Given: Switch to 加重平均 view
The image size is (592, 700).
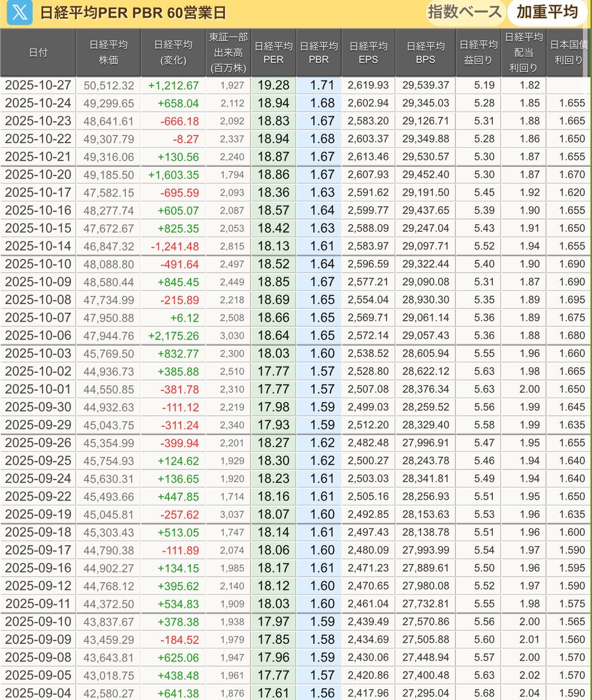Looking at the screenshot, I should click(x=546, y=12).
